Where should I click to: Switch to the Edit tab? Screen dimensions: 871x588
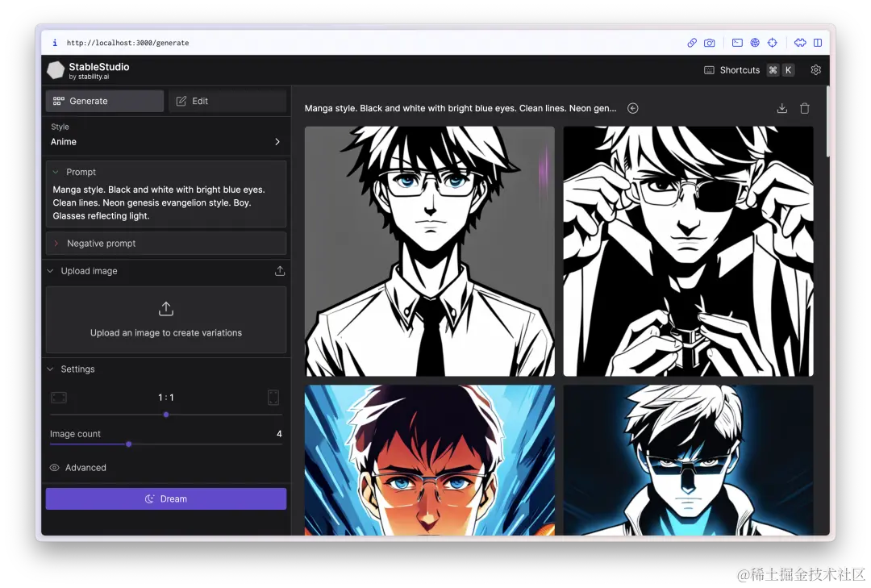pos(227,101)
